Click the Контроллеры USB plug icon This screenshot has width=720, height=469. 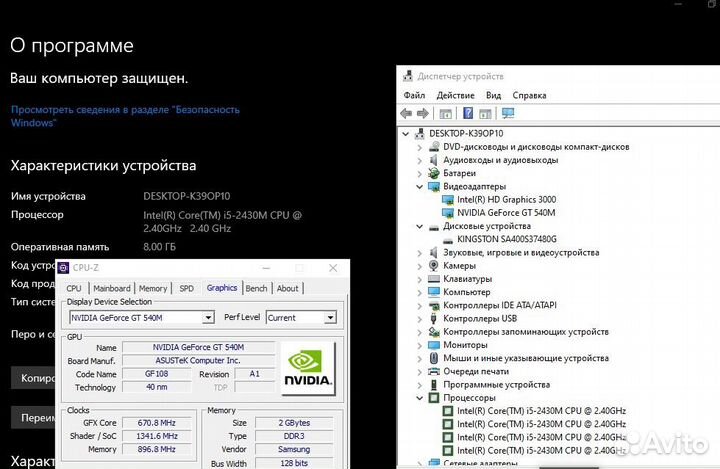coord(434,318)
